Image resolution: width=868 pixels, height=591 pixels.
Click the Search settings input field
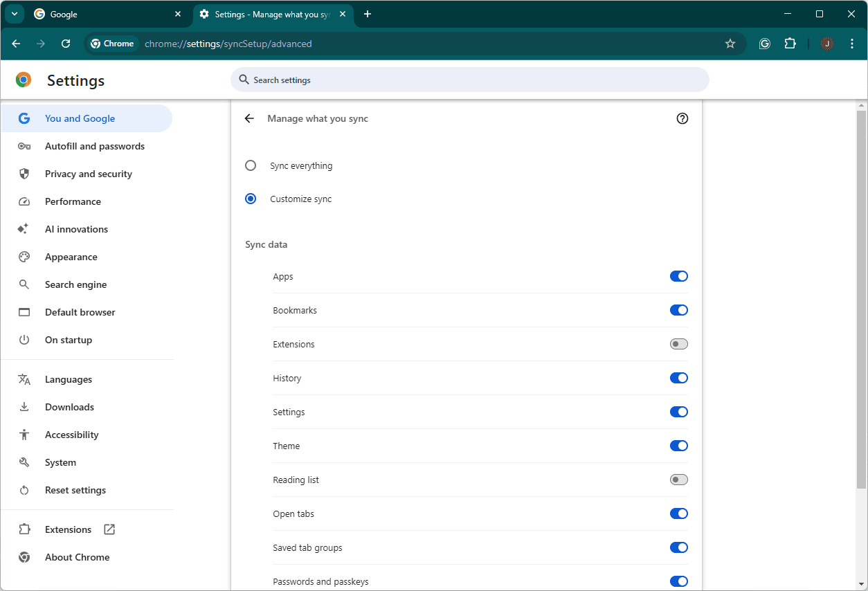pos(471,80)
